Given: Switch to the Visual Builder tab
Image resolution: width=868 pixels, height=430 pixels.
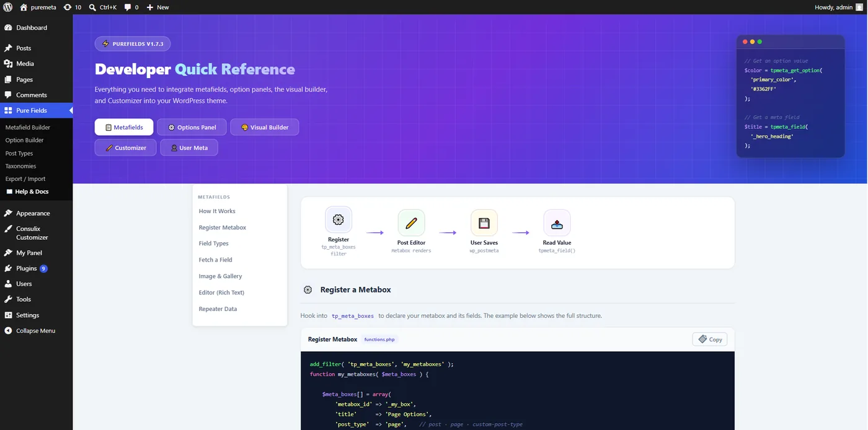Looking at the screenshot, I should (265, 127).
